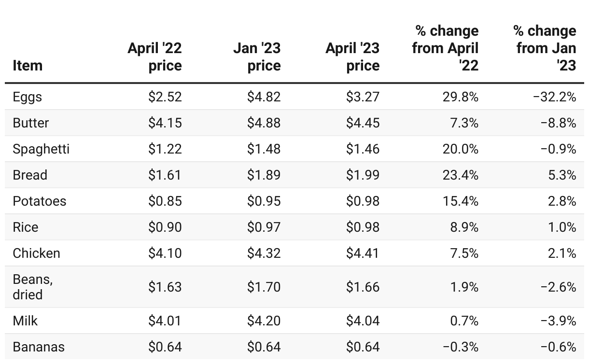Select the $4.04 Milk April '23 price
The height and width of the screenshot is (364, 589).
[x=363, y=321]
